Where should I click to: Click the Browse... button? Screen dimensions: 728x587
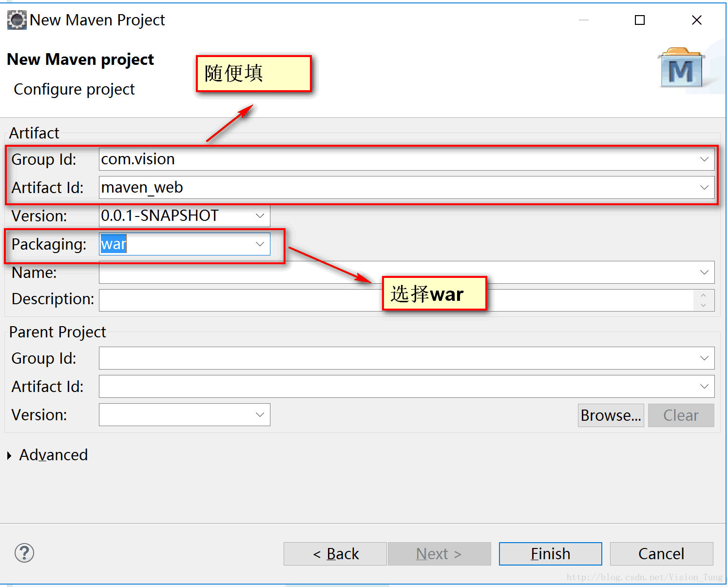point(611,415)
